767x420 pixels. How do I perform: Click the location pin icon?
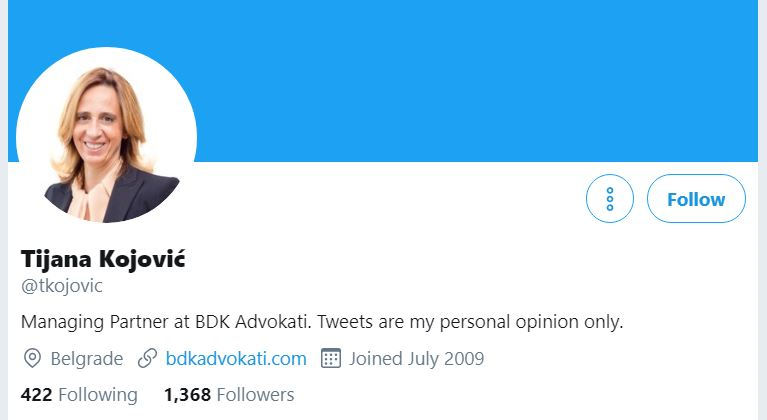point(32,358)
